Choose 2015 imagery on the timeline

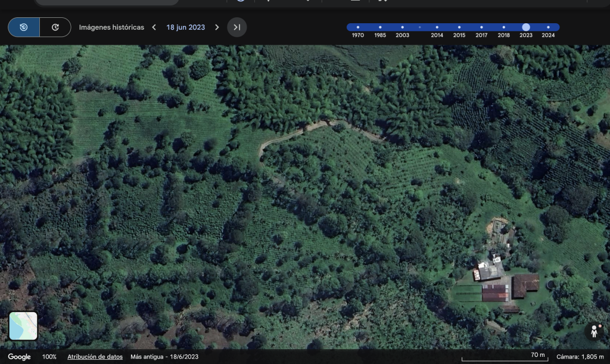[x=459, y=27]
